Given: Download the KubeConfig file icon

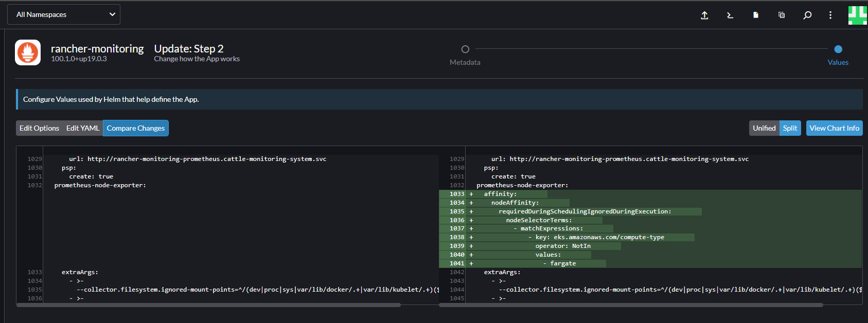Looking at the screenshot, I should coord(756,15).
